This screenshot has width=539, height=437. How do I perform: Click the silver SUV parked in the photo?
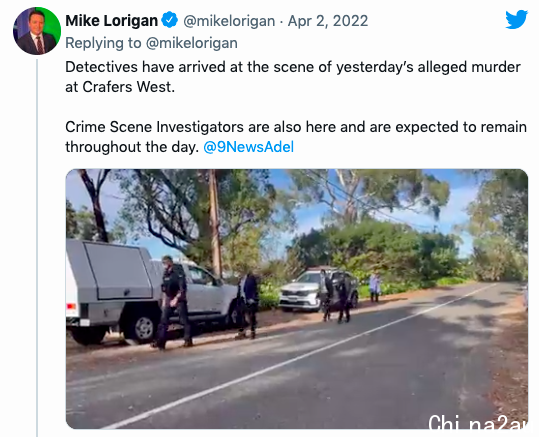point(318,290)
